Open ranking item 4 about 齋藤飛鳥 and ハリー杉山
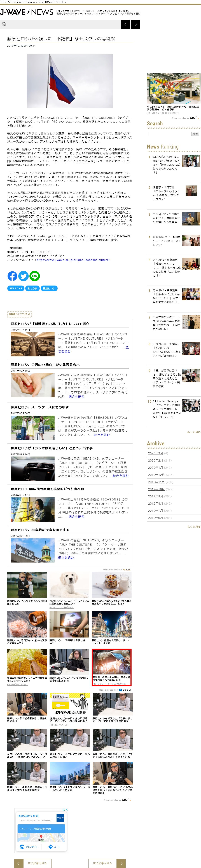This screenshot has width=201, height=868. coord(174,241)
